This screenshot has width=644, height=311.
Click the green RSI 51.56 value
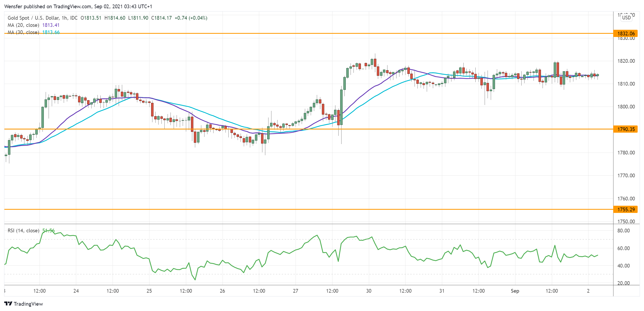tap(48, 230)
